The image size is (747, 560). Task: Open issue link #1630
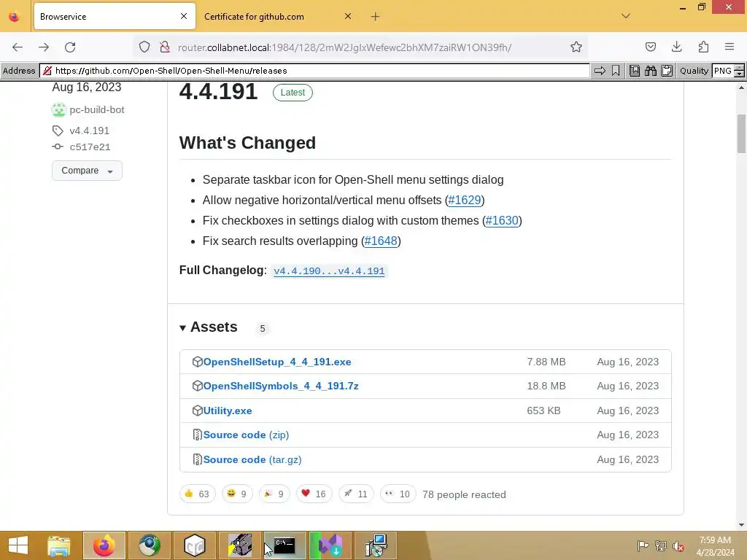502,220
